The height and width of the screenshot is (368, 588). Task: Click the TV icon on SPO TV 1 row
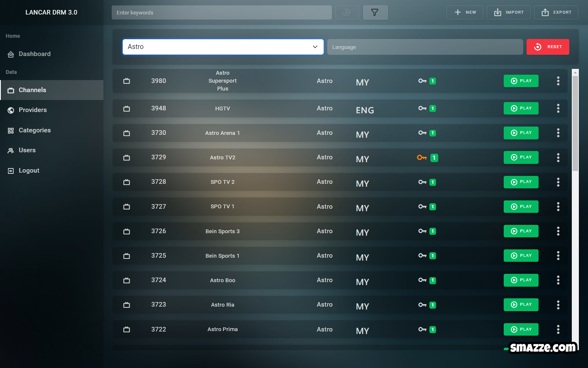127,207
